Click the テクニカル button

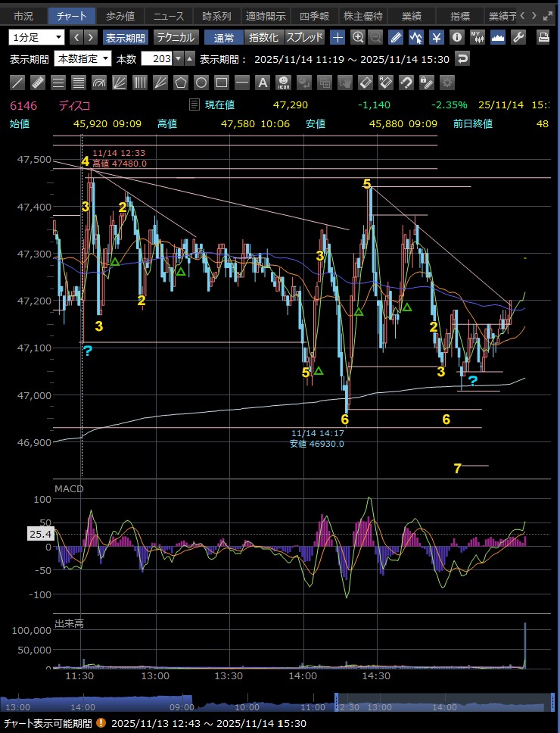point(176,37)
